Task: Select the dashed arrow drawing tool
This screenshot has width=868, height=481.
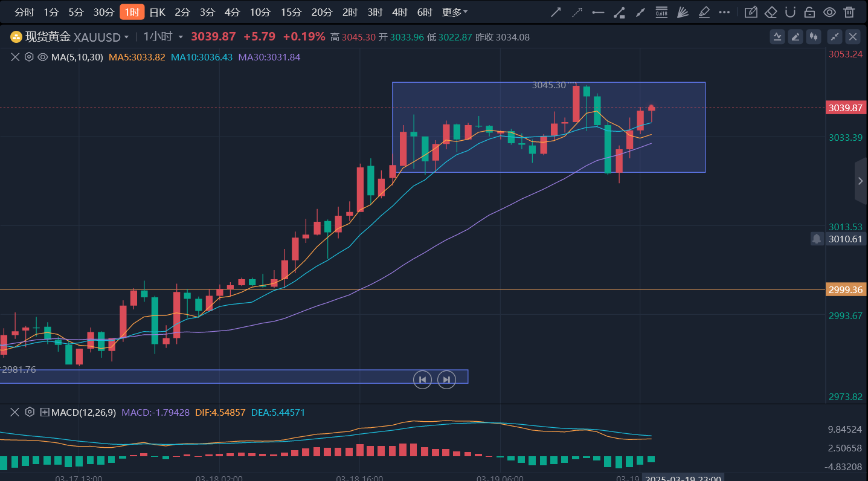Action: pos(577,12)
